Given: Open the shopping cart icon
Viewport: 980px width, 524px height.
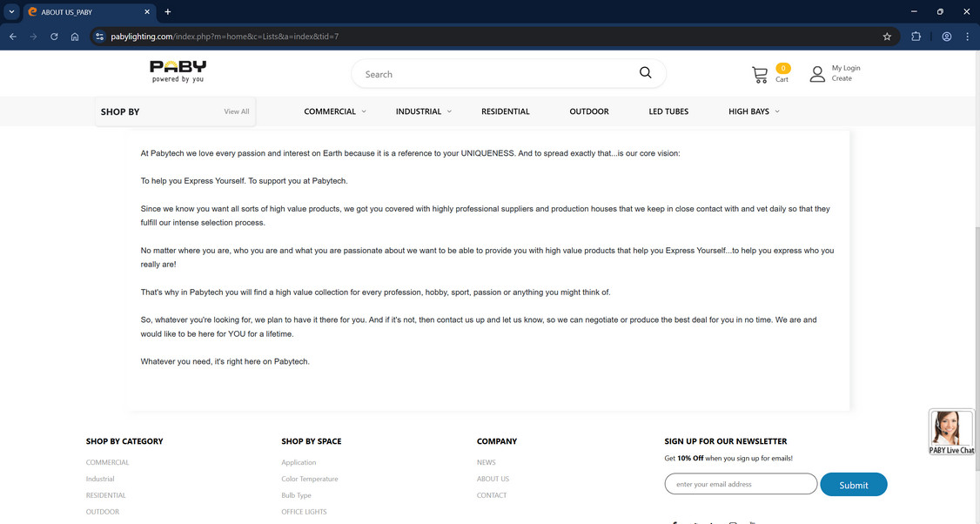Looking at the screenshot, I should coord(760,75).
